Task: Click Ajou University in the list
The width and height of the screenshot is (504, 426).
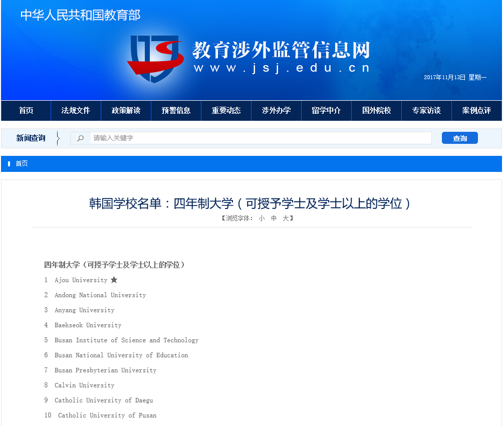Action: 81,280
